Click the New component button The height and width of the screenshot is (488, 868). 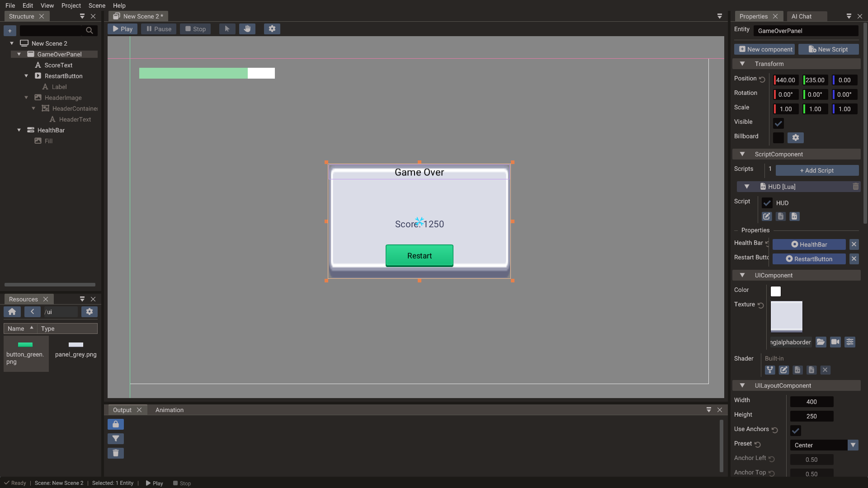click(765, 49)
